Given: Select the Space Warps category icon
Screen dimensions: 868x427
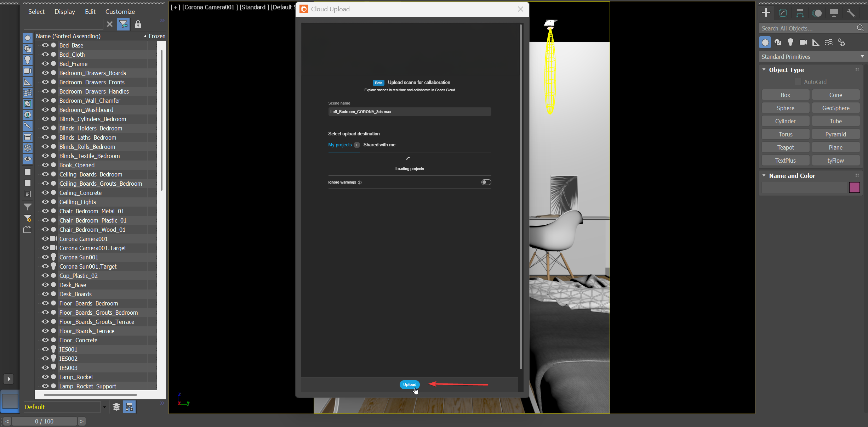Looking at the screenshot, I should pos(829,43).
